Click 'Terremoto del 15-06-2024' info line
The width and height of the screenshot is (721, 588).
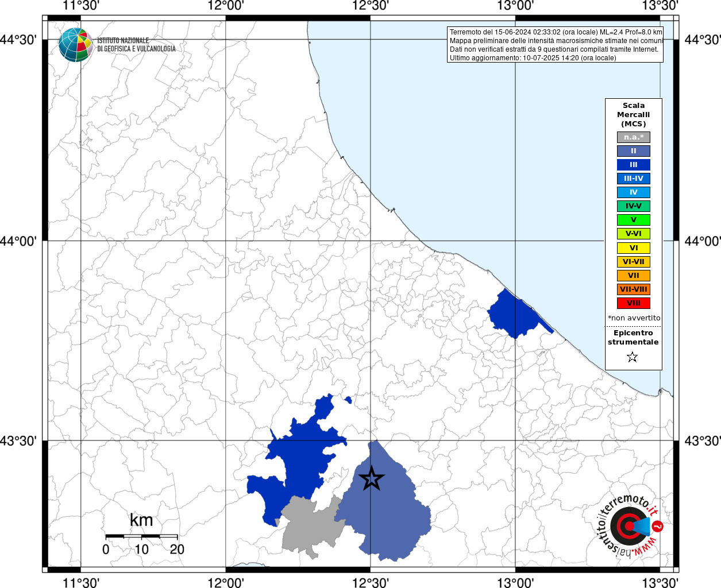pos(556,32)
